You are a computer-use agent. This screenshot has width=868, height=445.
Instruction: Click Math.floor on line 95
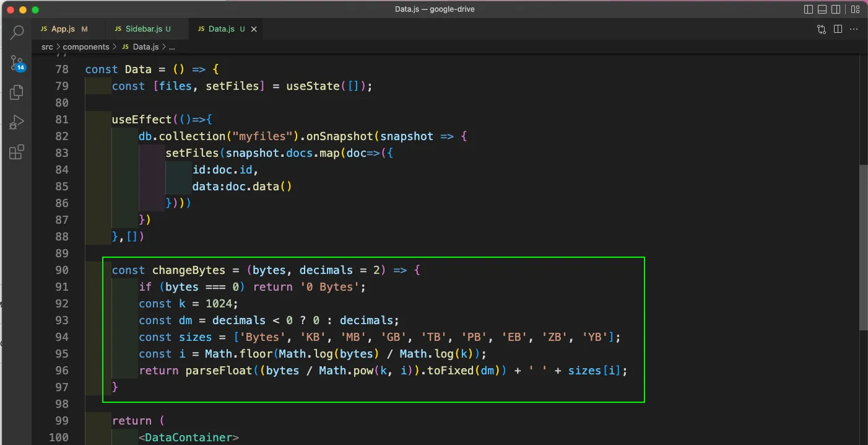[239, 354]
